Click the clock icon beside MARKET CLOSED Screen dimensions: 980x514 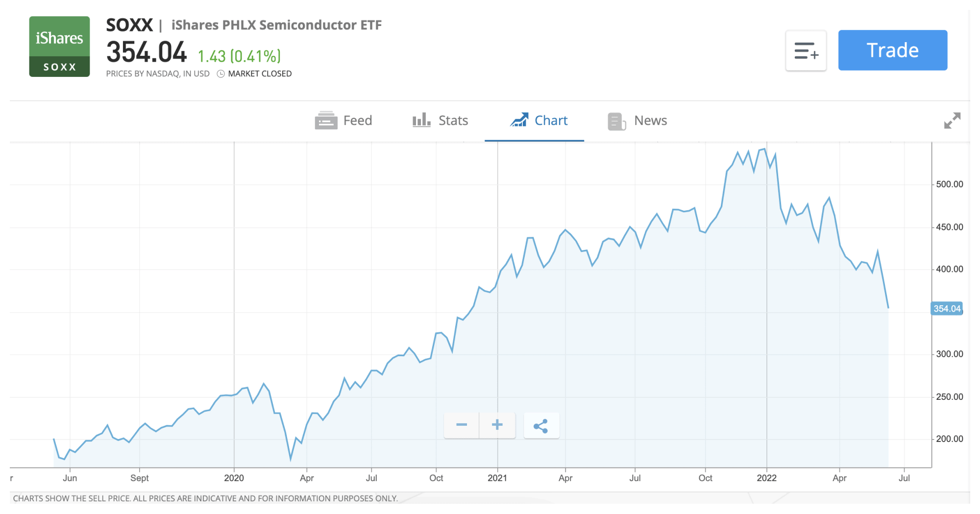coord(221,74)
